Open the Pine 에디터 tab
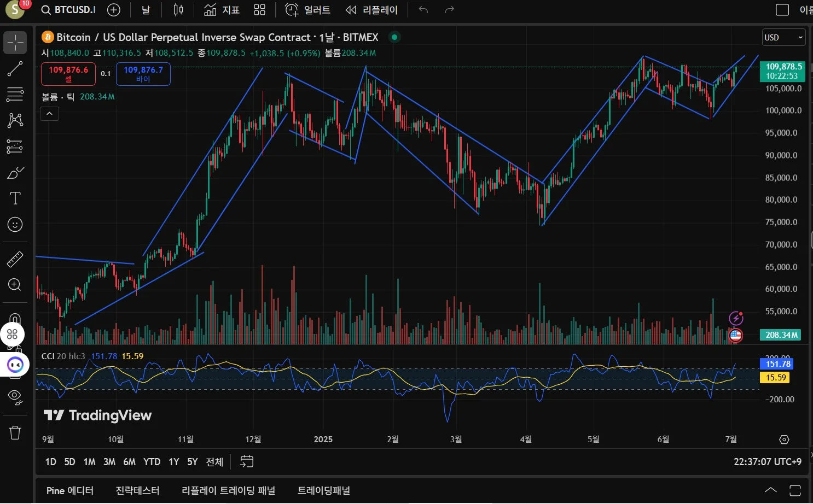The height and width of the screenshot is (504, 813). click(x=70, y=490)
